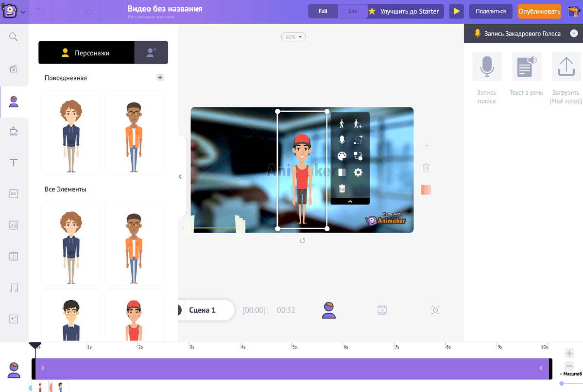
Task: Open the search panel in the sidebar
Action: click(x=14, y=37)
